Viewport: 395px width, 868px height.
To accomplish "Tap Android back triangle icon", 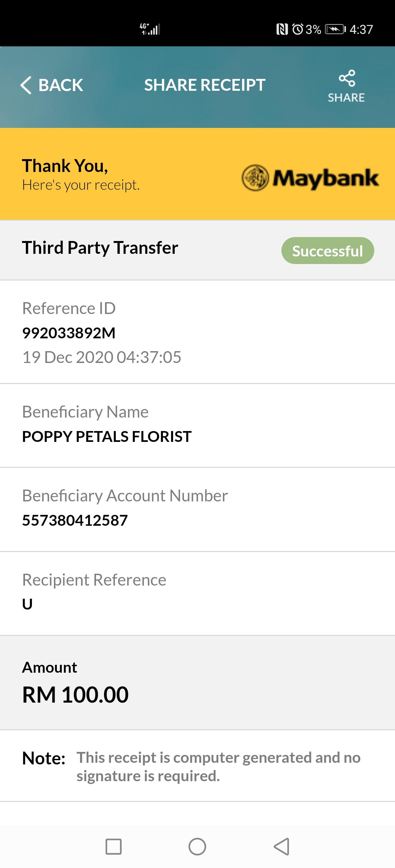I will tap(282, 846).
